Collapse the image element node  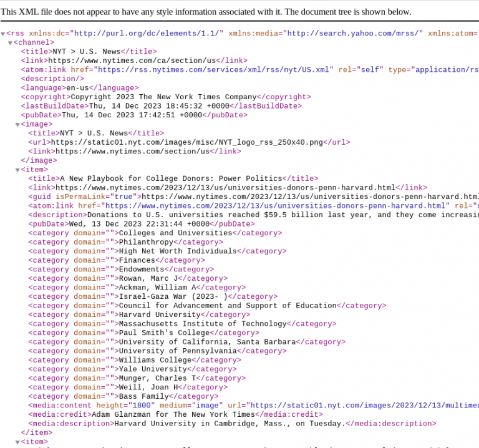(x=17, y=124)
